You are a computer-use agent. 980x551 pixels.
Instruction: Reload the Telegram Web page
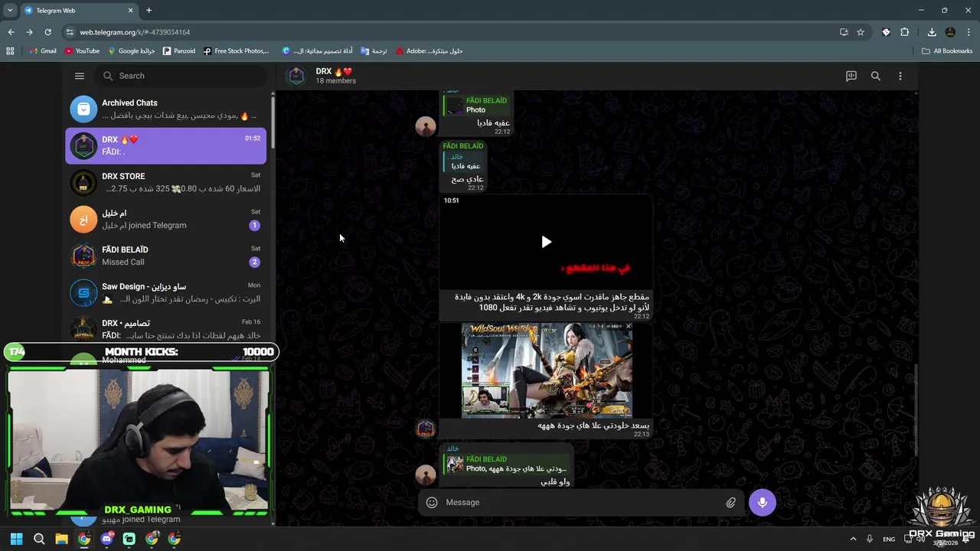coord(47,32)
